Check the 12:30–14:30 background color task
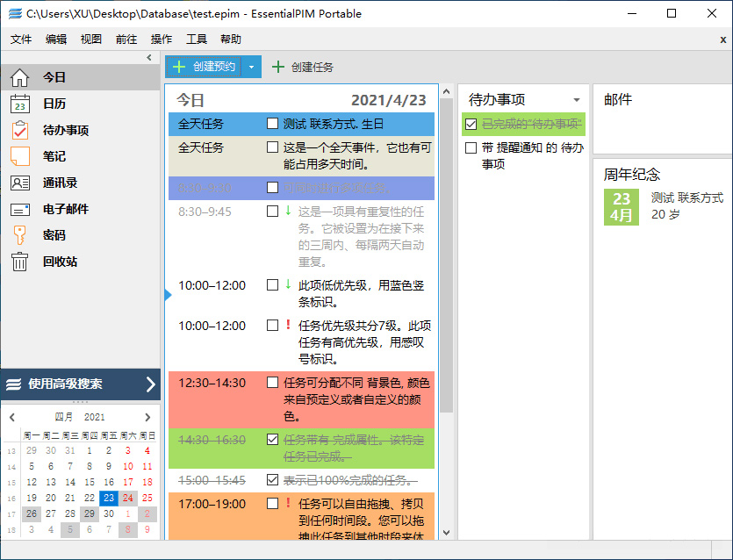This screenshot has width=733, height=560. [272, 383]
